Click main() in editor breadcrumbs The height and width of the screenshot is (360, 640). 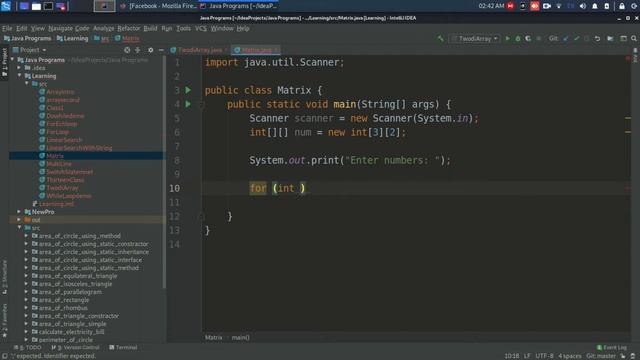(x=240, y=338)
